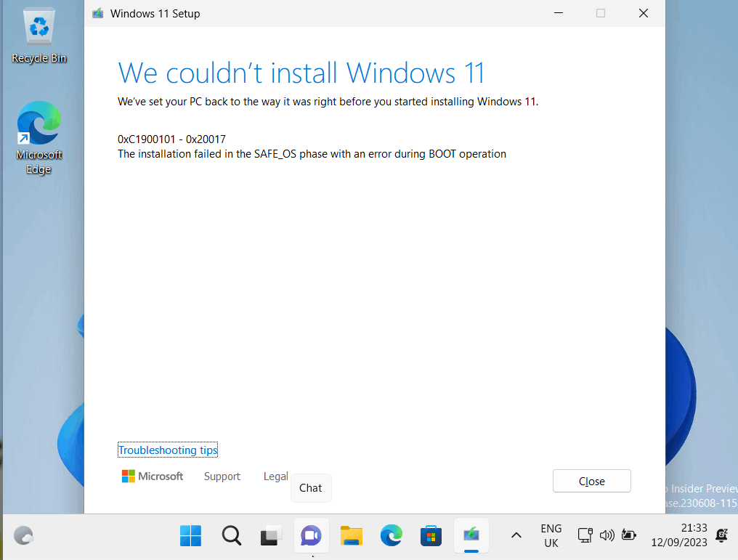Open the Troubleshooting tips link
738x560 pixels.
pyautogui.click(x=168, y=450)
